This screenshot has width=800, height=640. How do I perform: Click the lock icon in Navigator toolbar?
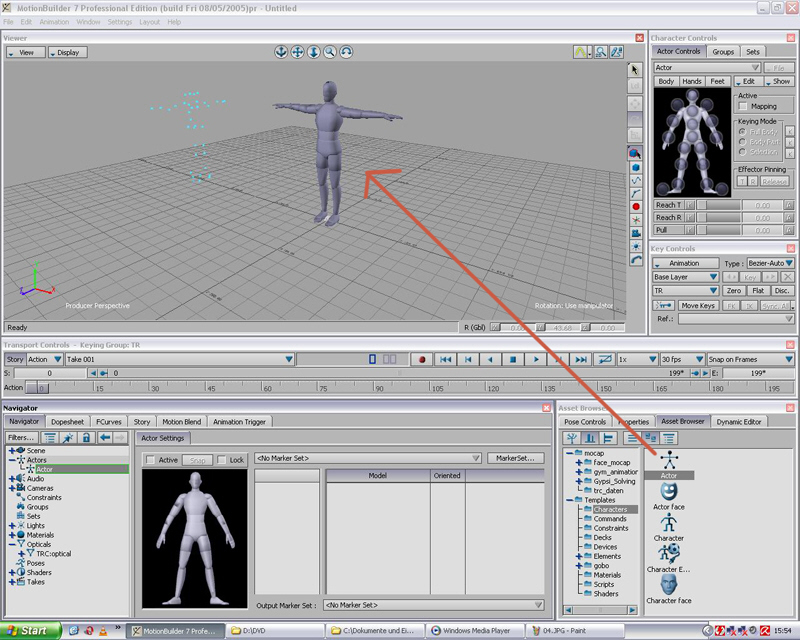[86, 438]
